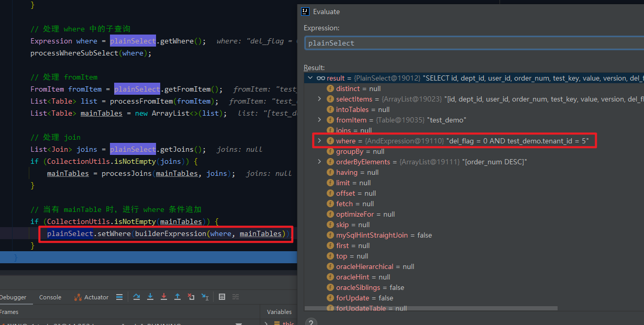Click the debugger toolbar hamburger layout icon
Viewport: 644px width, 325px height.
(x=119, y=297)
